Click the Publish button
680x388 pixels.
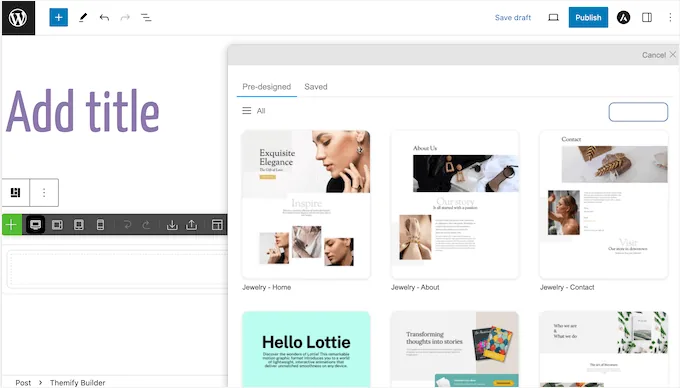tap(588, 17)
